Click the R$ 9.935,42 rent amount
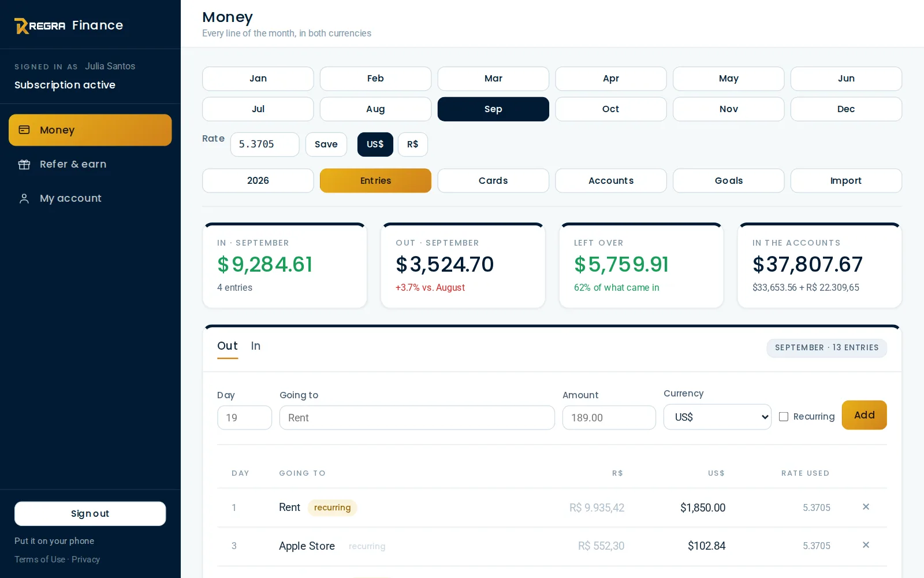The image size is (924, 578). [597, 507]
